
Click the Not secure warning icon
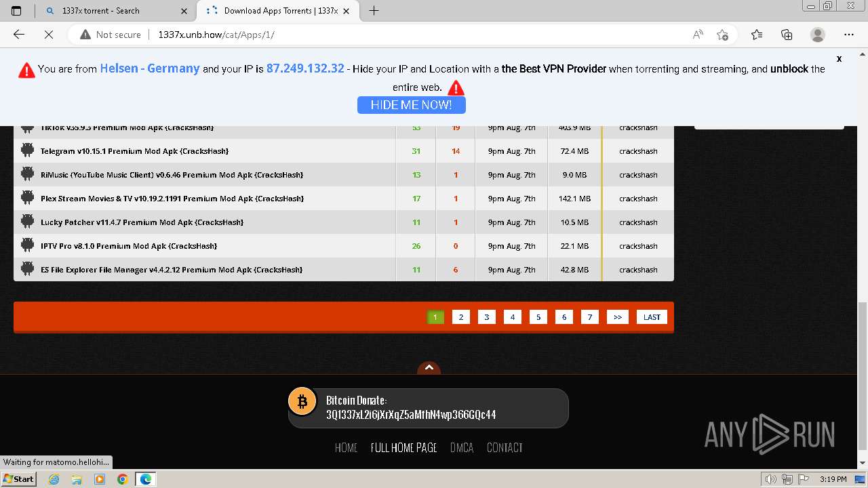coord(85,35)
